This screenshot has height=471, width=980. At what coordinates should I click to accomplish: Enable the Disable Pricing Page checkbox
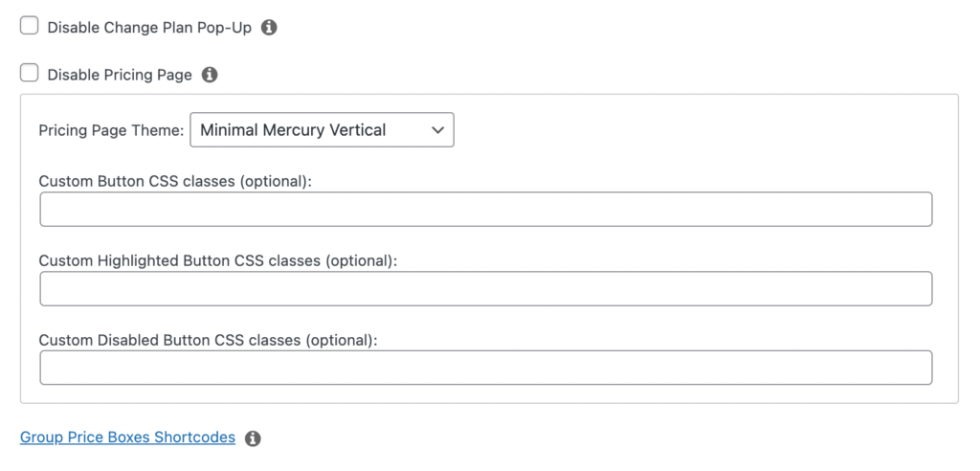click(29, 73)
